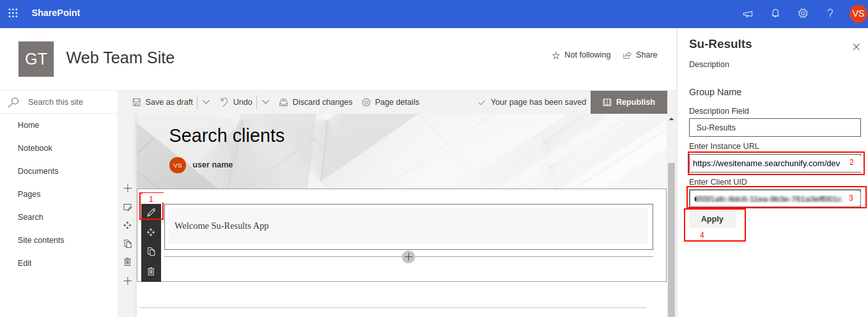
Task: Click the edit section icon in left rail
Action: pos(128,207)
